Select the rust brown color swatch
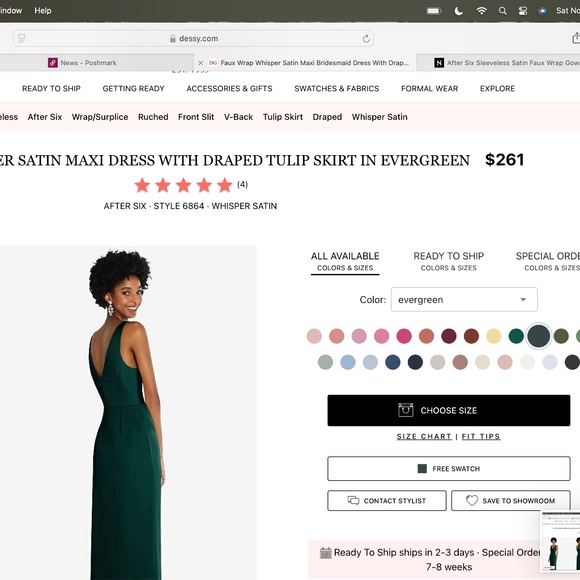The image size is (580, 580). [471, 336]
